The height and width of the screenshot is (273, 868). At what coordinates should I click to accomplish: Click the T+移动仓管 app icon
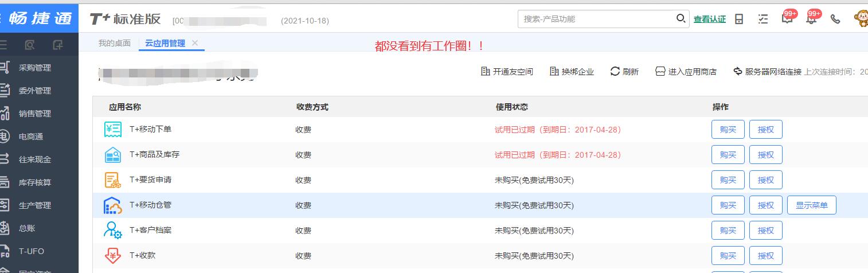(112, 205)
